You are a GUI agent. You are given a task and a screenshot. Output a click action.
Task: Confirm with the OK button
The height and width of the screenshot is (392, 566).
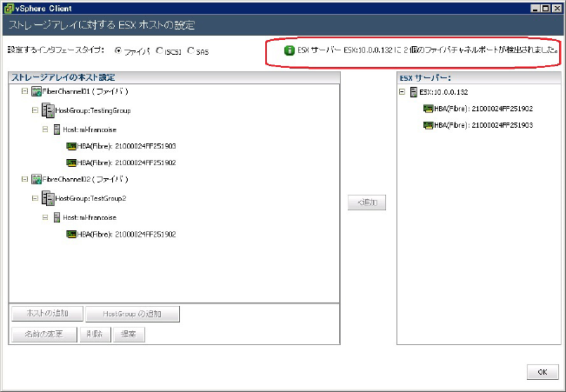(543, 372)
